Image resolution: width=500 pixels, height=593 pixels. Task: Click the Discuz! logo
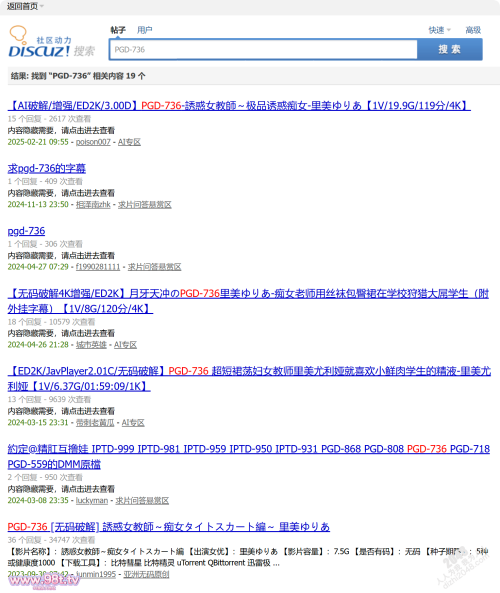pos(51,42)
